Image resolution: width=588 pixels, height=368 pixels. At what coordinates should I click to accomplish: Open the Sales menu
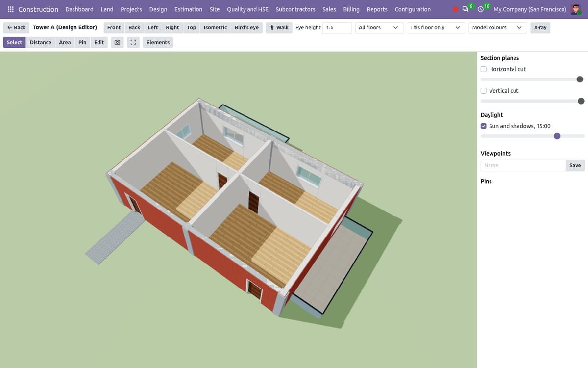329,9
